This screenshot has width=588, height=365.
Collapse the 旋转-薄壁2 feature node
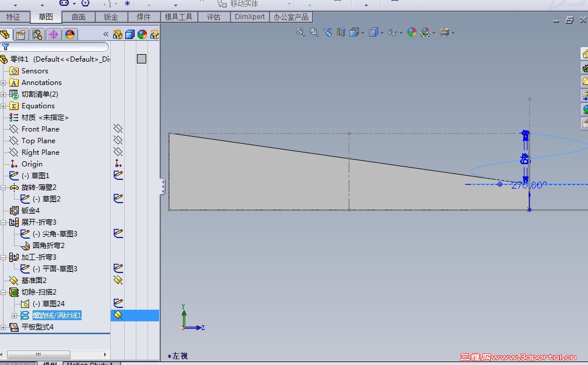click(x=3, y=187)
